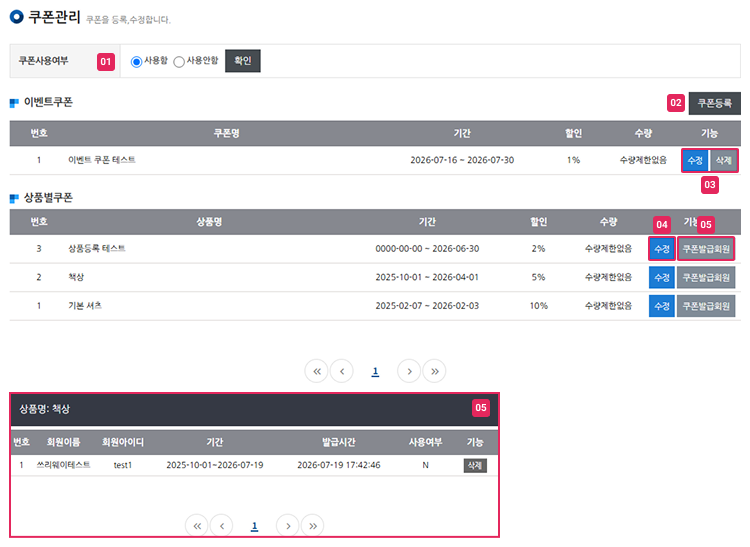
Task: Click the 1% discount value
Action: 574,160
